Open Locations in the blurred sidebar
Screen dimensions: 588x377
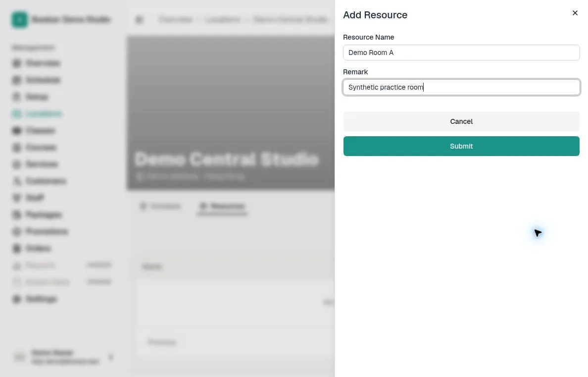point(37,113)
